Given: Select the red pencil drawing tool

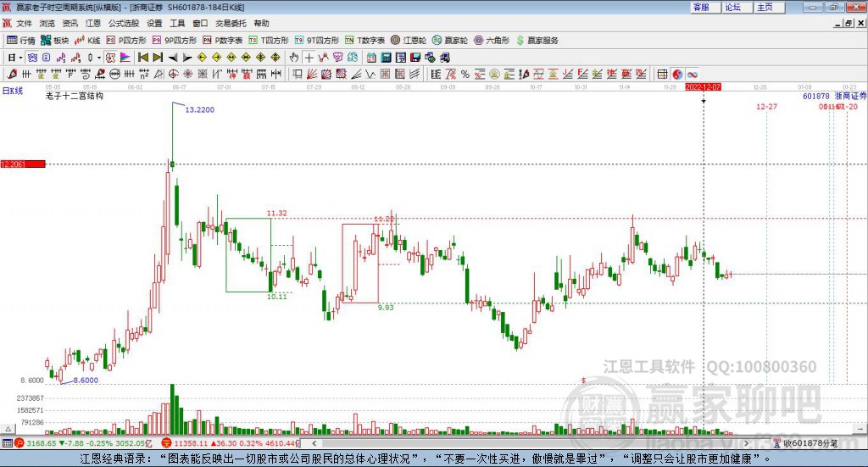Looking at the screenshot, I should (x=12, y=74).
